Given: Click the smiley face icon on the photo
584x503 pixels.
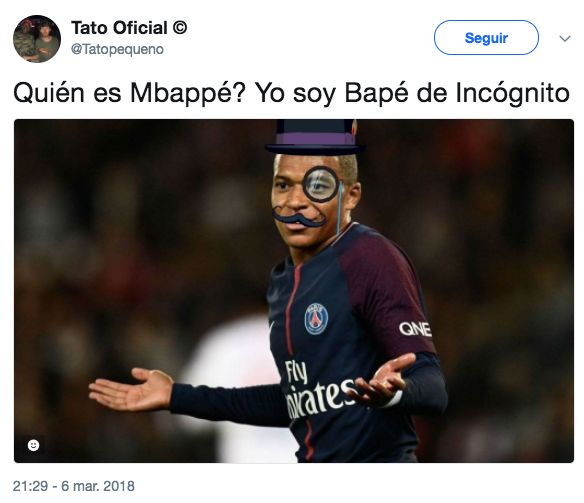Looking at the screenshot, I should [34, 445].
